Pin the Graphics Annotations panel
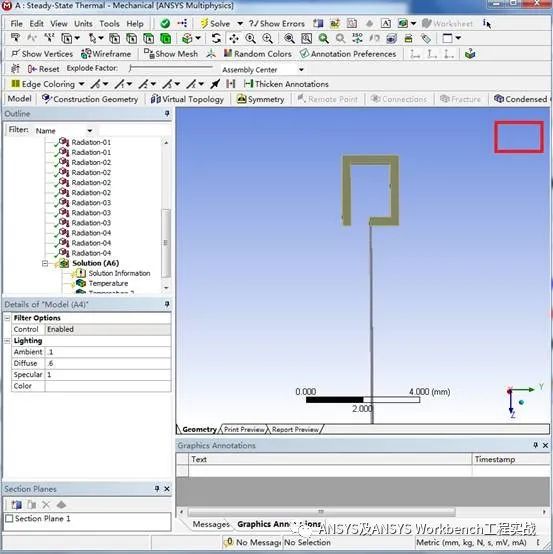This screenshot has width=553, height=554. coord(536,445)
